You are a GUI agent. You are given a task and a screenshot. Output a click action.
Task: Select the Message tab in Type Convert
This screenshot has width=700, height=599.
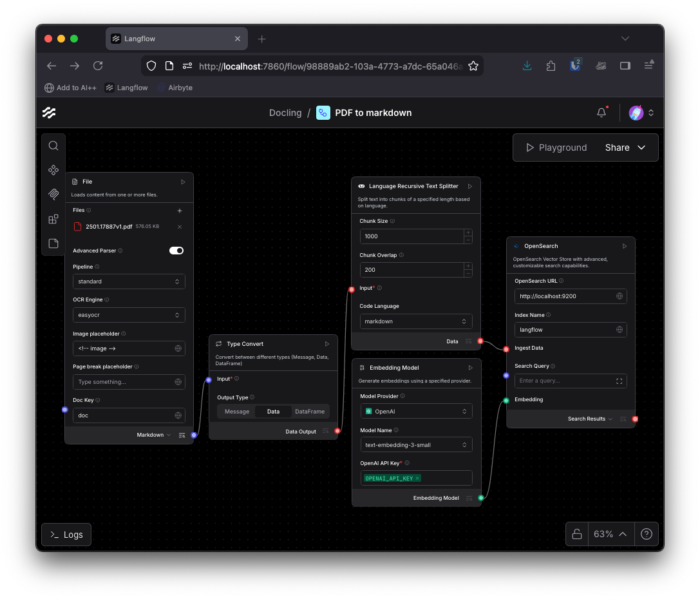coord(236,410)
